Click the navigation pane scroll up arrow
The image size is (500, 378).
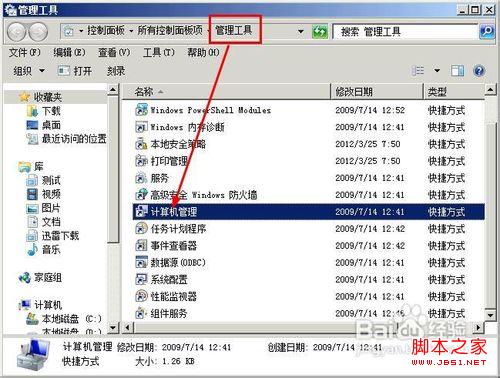(113, 90)
